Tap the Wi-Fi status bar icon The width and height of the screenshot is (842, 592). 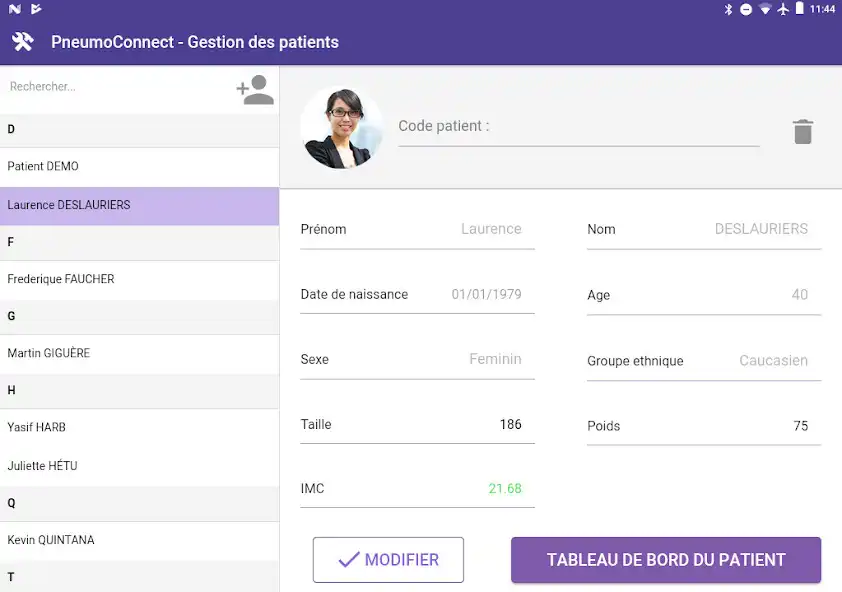click(765, 9)
